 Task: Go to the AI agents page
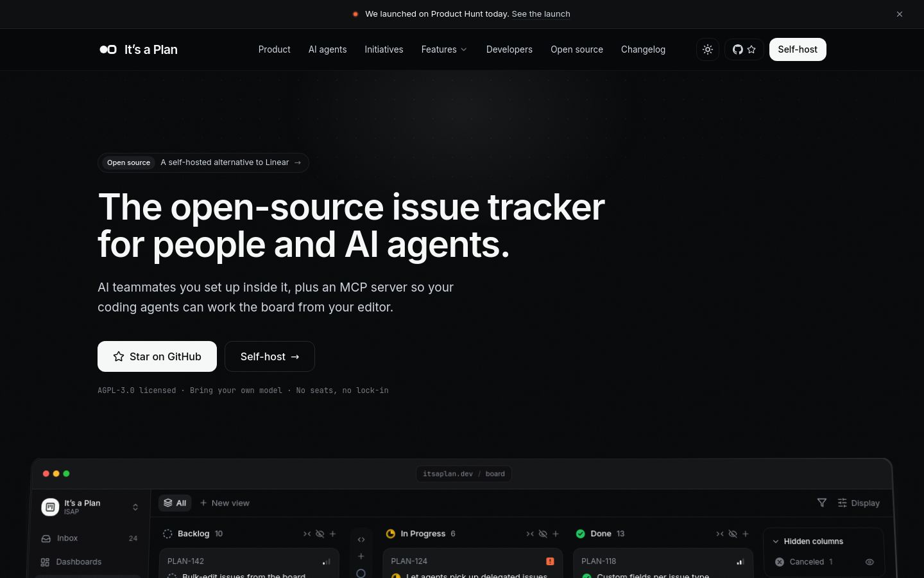[327, 49]
